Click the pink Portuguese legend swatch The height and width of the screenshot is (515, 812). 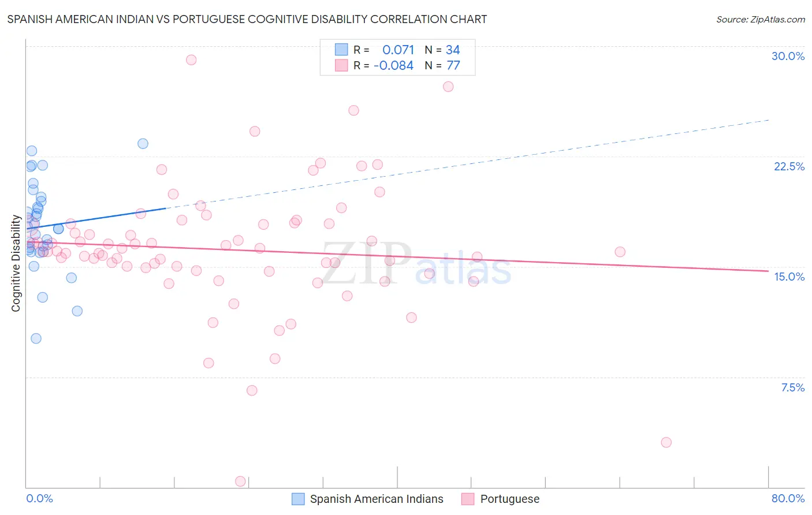coord(468,499)
